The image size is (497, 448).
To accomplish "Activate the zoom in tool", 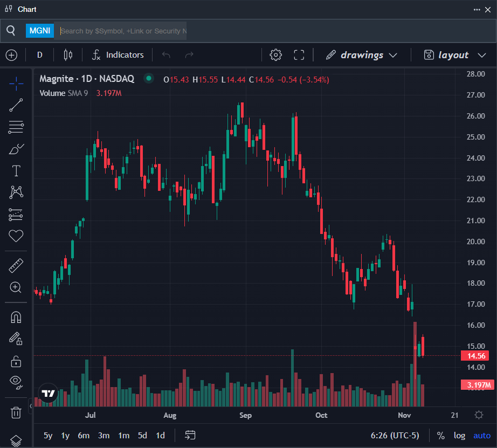I will tap(16, 287).
